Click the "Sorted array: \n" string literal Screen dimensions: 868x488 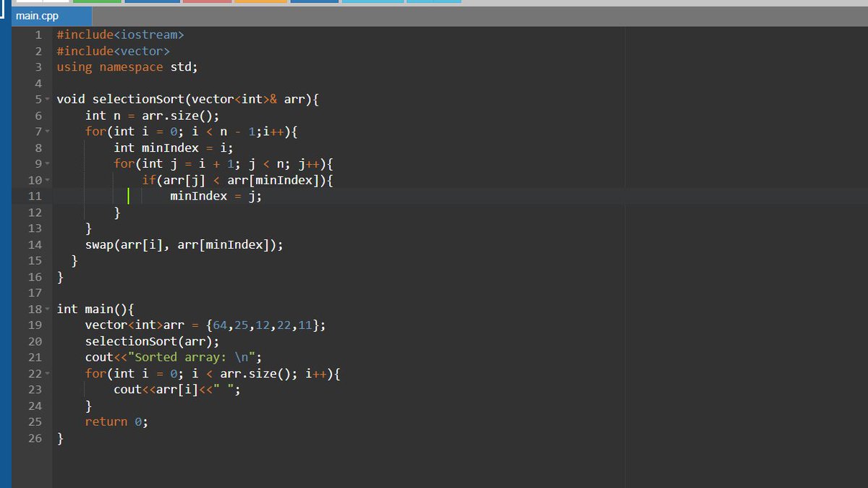coord(191,357)
